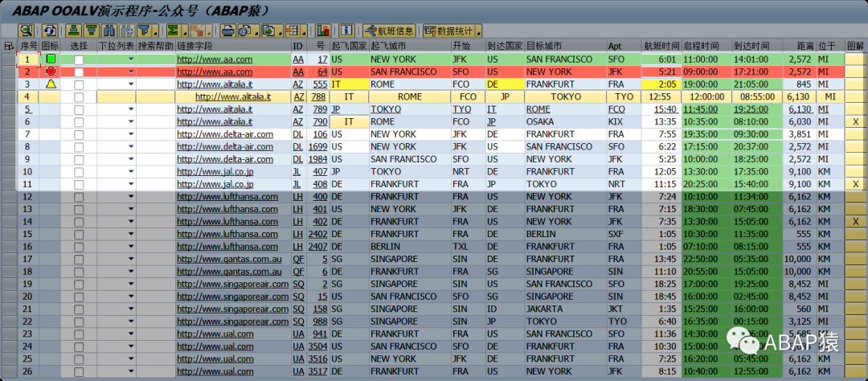
Task: Select row 2 via its left row selector
Action: (9, 72)
